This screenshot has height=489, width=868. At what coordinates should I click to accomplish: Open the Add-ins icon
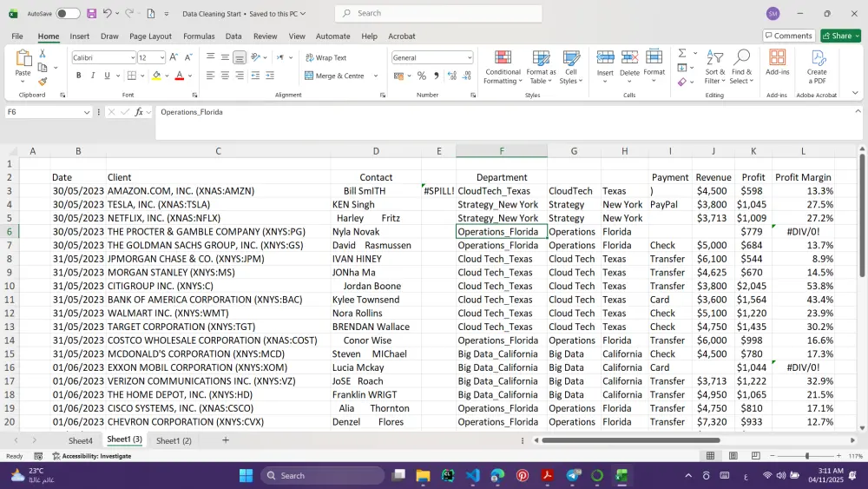pyautogui.click(x=777, y=57)
